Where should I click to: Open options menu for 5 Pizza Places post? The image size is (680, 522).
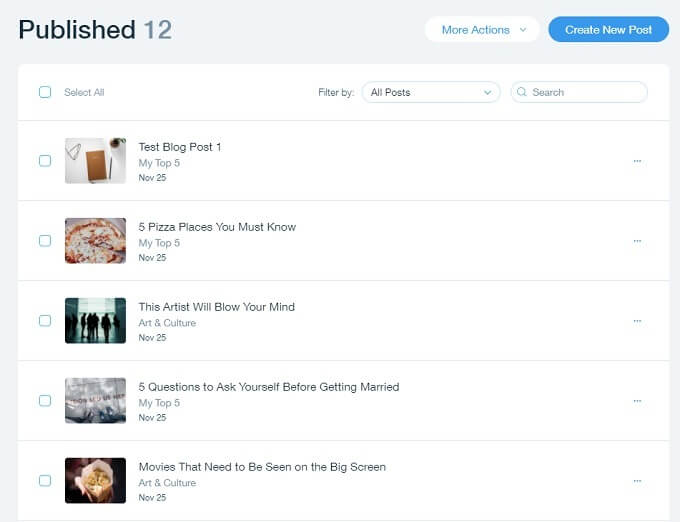[637, 241]
